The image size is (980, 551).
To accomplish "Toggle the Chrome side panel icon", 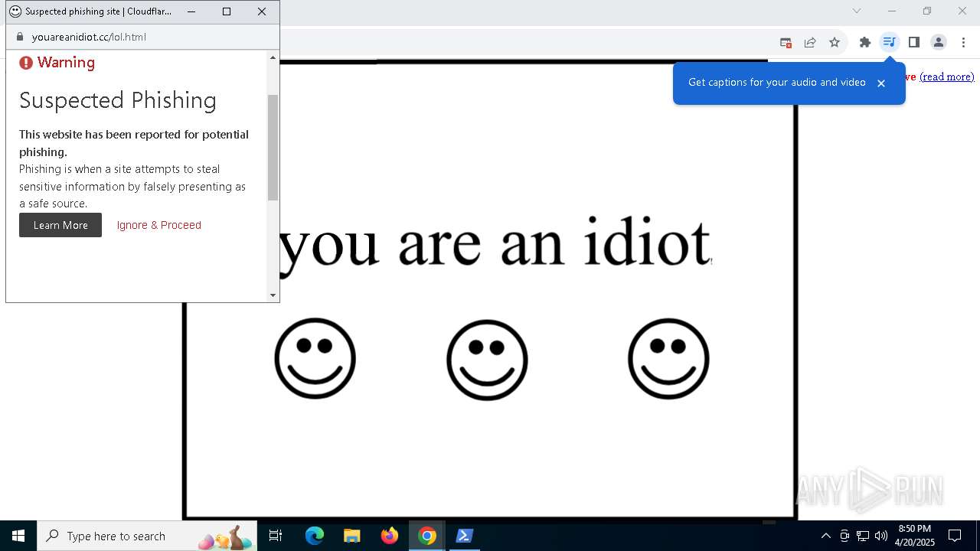I will (913, 42).
